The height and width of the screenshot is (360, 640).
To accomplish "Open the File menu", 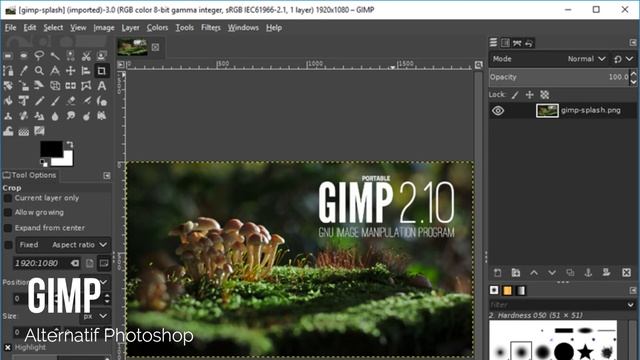I will point(10,28).
